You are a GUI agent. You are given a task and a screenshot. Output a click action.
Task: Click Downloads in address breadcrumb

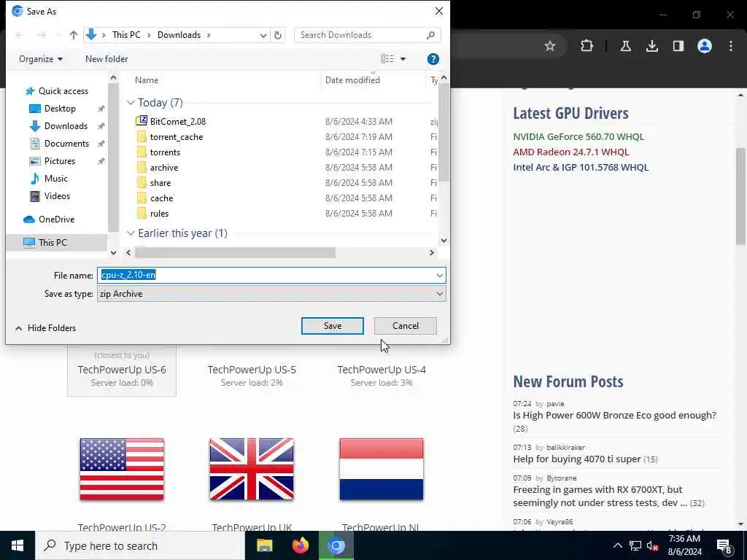pyautogui.click(x=179, y=35)
